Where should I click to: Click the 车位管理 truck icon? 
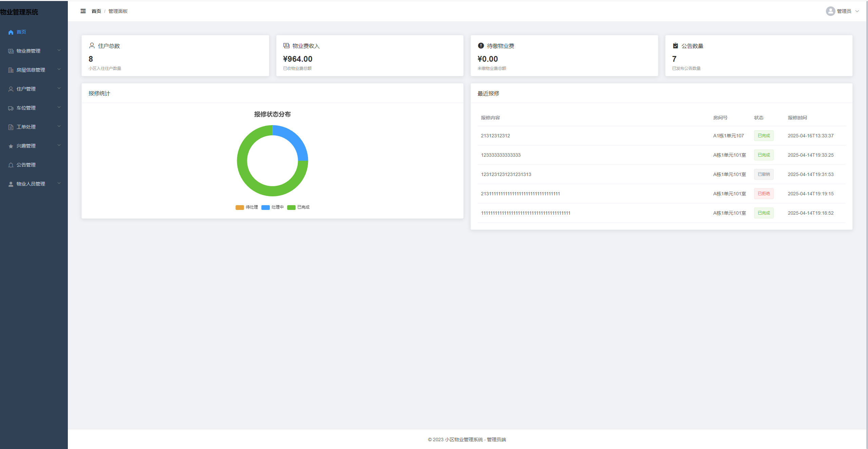point(11,108)
